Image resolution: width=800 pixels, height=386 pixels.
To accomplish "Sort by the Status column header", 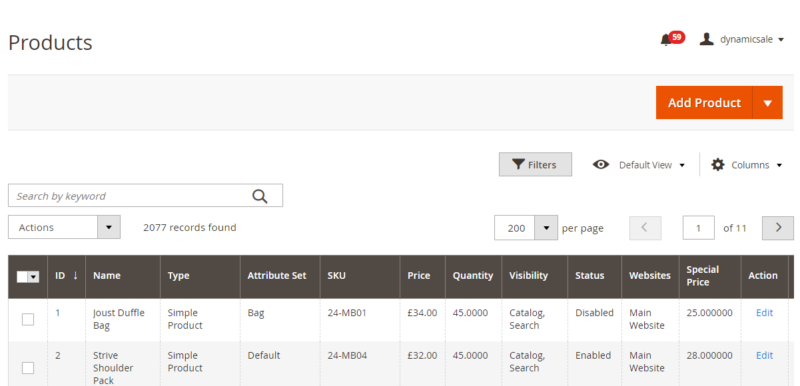I will point(594,276).
